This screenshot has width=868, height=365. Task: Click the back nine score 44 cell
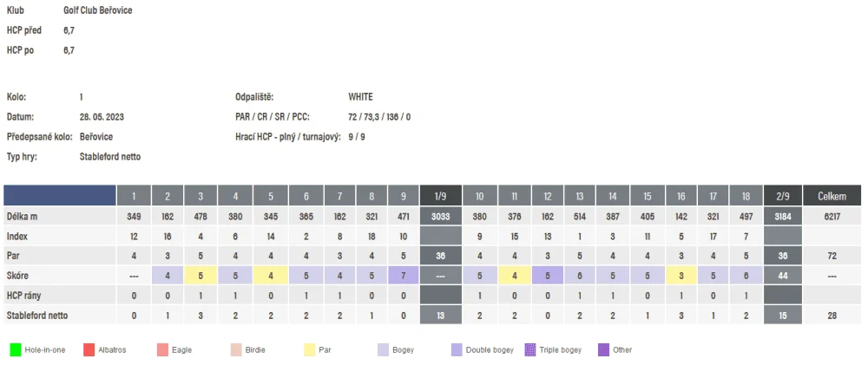pos(783,276)
